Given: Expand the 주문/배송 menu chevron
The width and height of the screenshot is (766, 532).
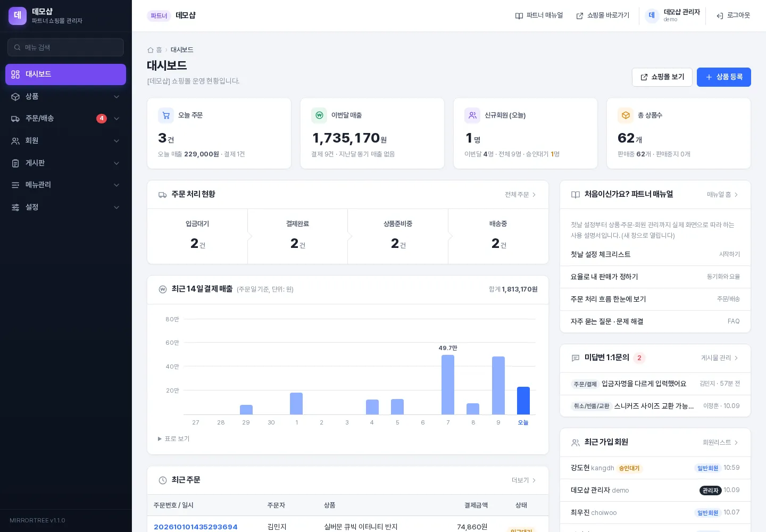Looking at the screenshot, I should click(x=116, y=119).
